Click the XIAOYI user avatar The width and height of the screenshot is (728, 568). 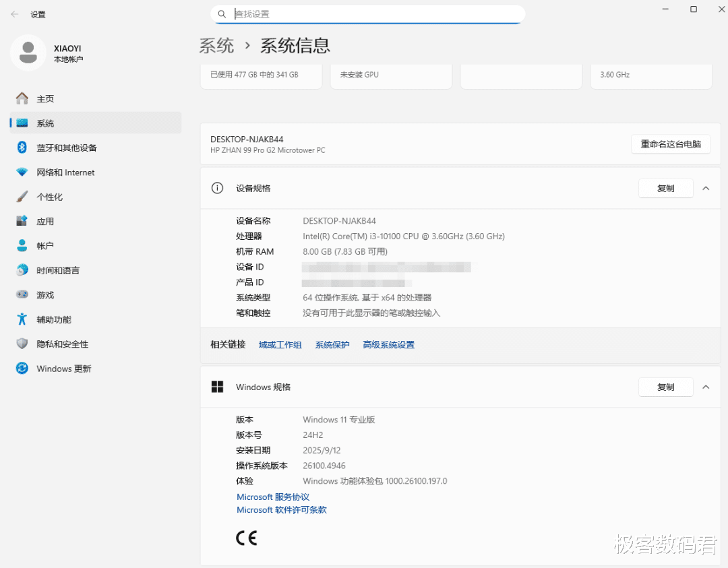[x=28, y=53]
